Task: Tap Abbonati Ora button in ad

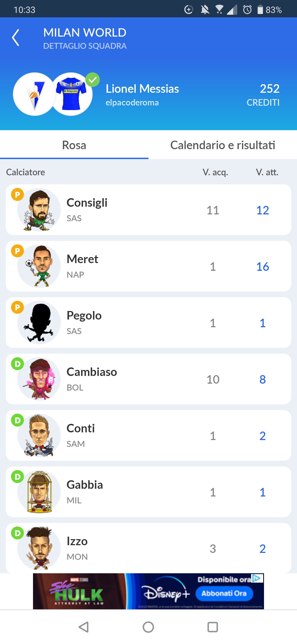Action: click(x=224, y=593)
